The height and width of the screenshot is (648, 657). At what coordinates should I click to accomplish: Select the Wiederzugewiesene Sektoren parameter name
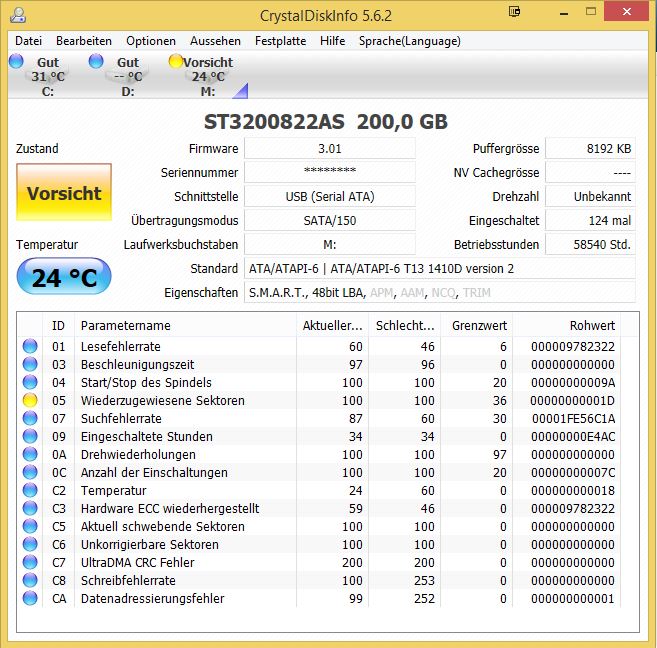[x=163, y=400]
